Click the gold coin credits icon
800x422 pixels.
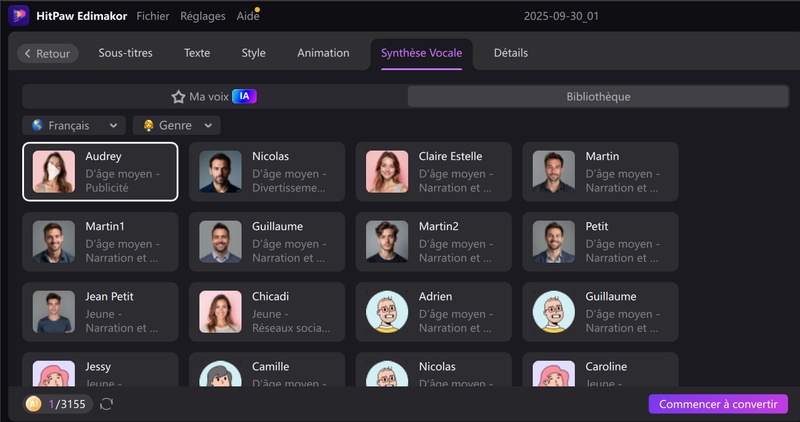point(33,404)
